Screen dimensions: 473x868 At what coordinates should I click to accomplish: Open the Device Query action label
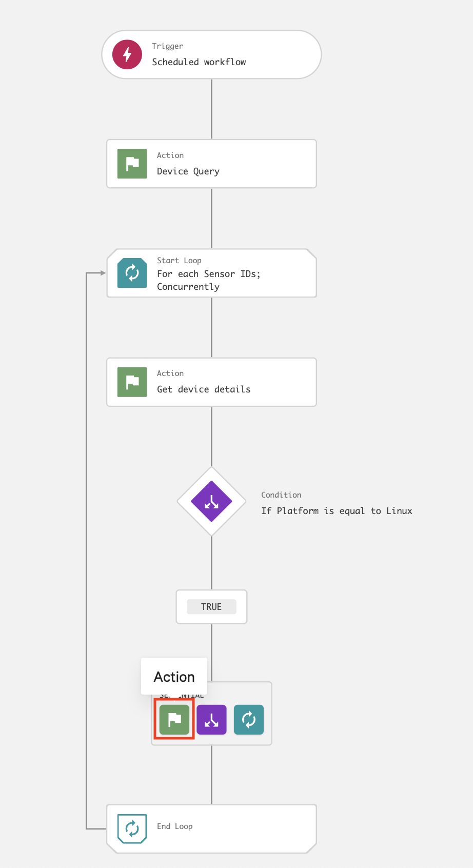click(x=188, y=171)
